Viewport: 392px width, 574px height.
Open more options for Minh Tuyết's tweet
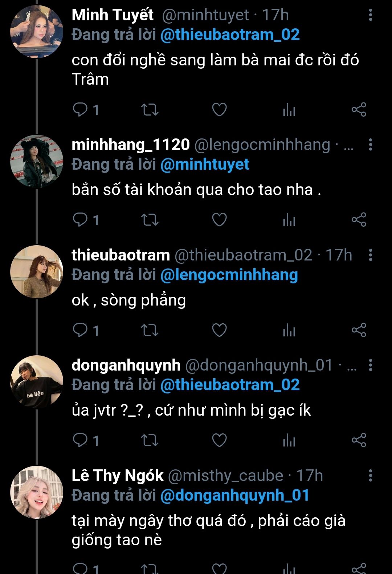coord(370,15)
